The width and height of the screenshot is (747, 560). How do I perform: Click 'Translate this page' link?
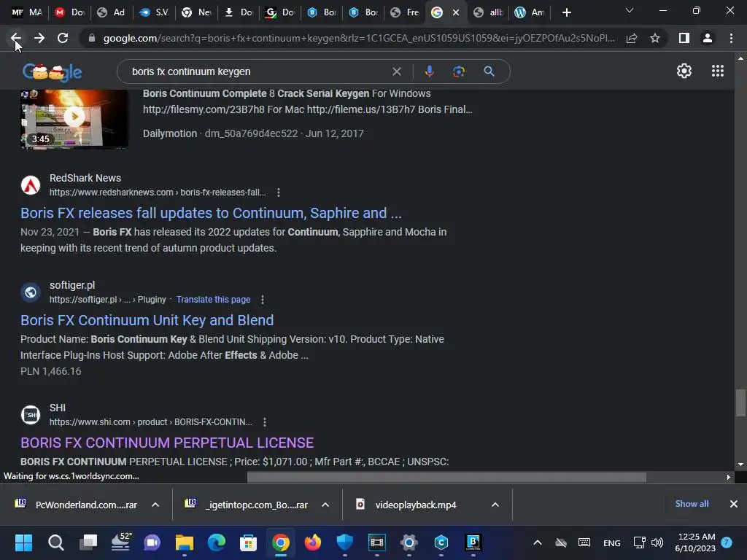(214, 300)
